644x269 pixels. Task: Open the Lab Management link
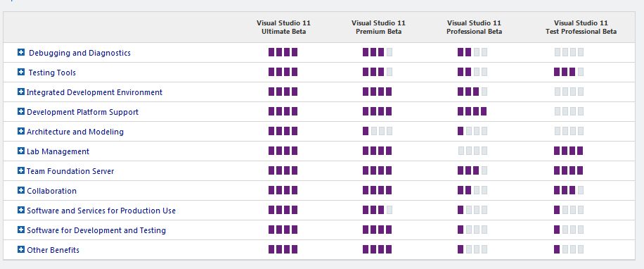pos(58,152)
